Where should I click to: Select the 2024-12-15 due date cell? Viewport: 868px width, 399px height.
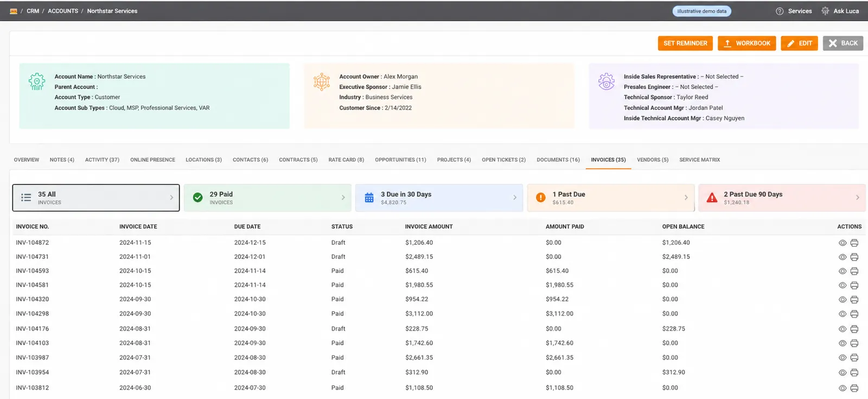pyautogui.click(x=250, y=243)
